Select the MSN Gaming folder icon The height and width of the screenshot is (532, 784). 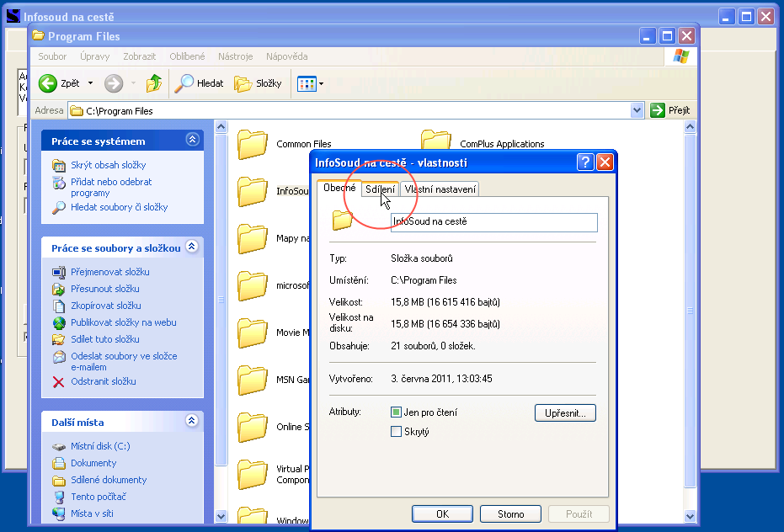coord(253,380)
